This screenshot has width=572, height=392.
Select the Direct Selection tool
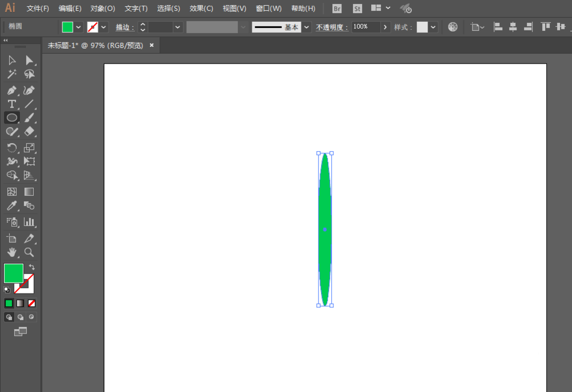click(x=29, y=61)
